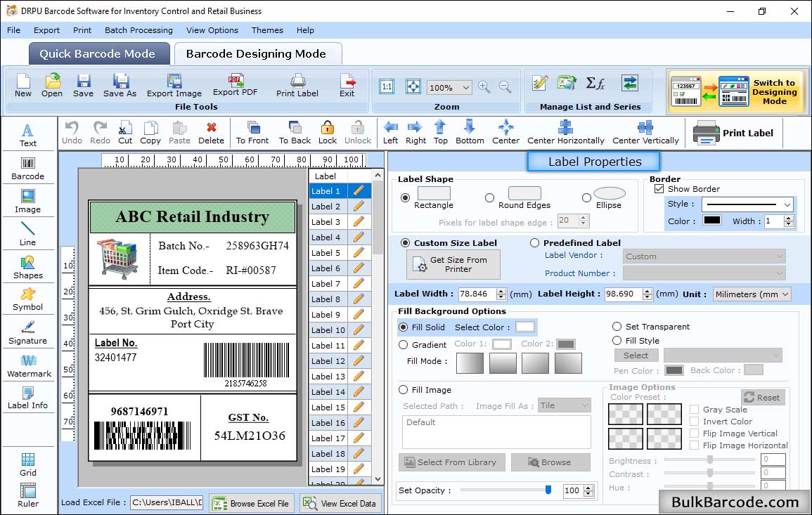
Task: Click the zoom in magnifier icon
Action: pos(484,87)
